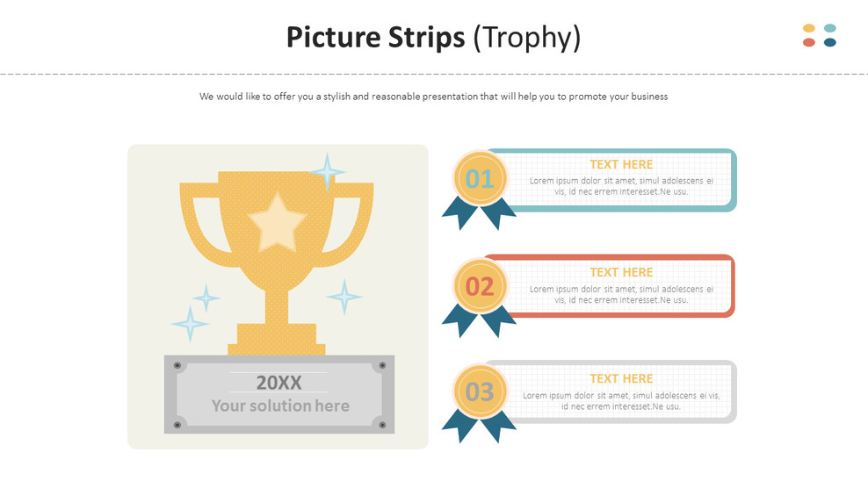
Task: Click the coral red dot in corner logo
Action: tap(809, 43)
